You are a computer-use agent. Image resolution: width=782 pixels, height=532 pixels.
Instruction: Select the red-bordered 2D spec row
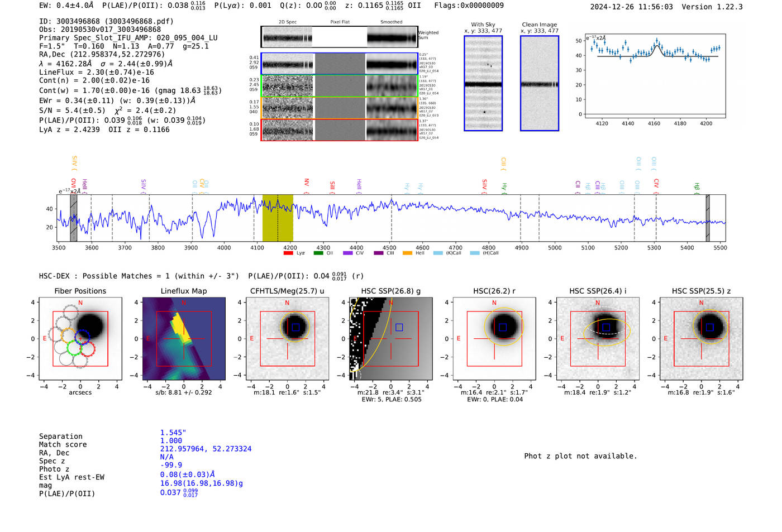coord(340,130)
